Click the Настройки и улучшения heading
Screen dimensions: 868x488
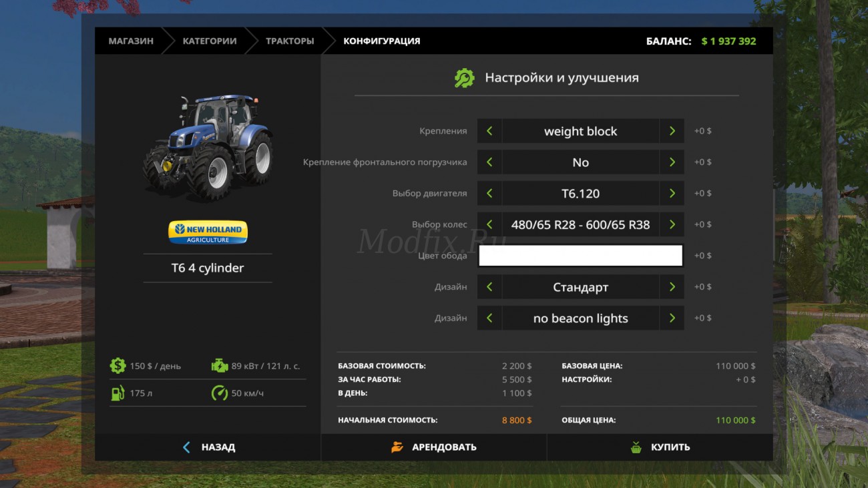(x=562, y=77)
